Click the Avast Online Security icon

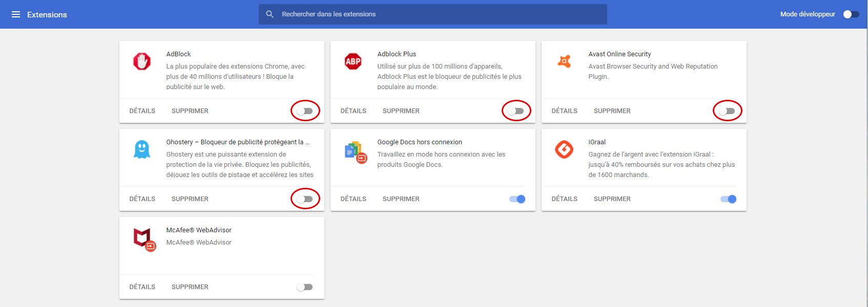tap(564, 61)
